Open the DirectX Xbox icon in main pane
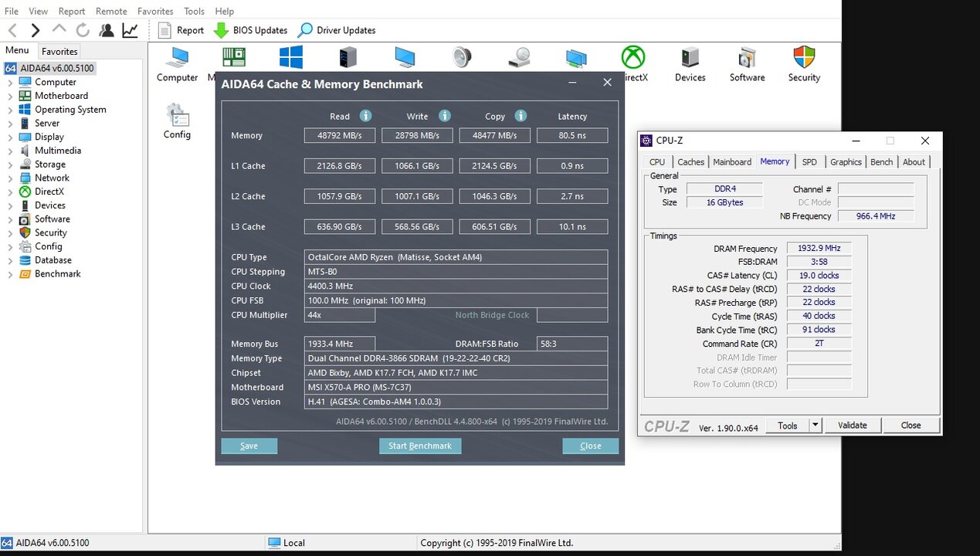This screenshot has width=980, height=556. coord(633,58)
